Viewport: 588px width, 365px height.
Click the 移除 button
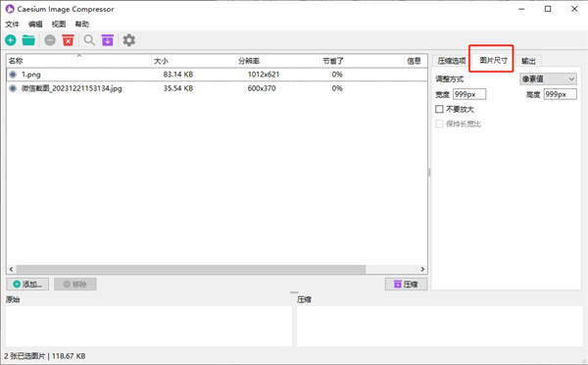pyautogui.click(x=75, y=285)
